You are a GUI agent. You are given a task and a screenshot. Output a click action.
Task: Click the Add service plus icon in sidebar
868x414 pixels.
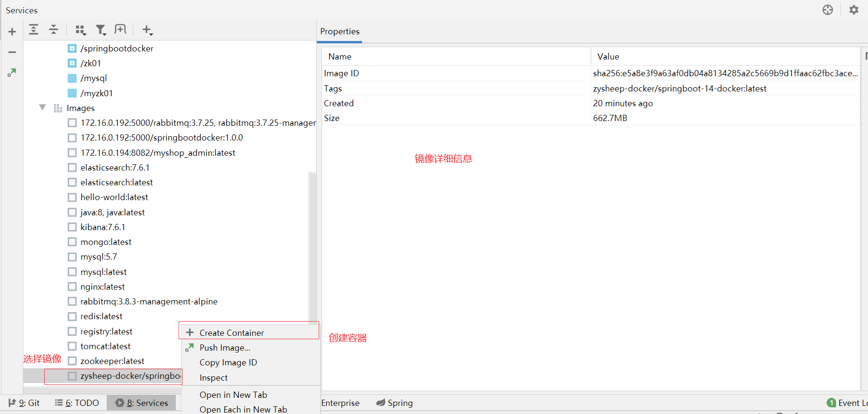(12, 32)
